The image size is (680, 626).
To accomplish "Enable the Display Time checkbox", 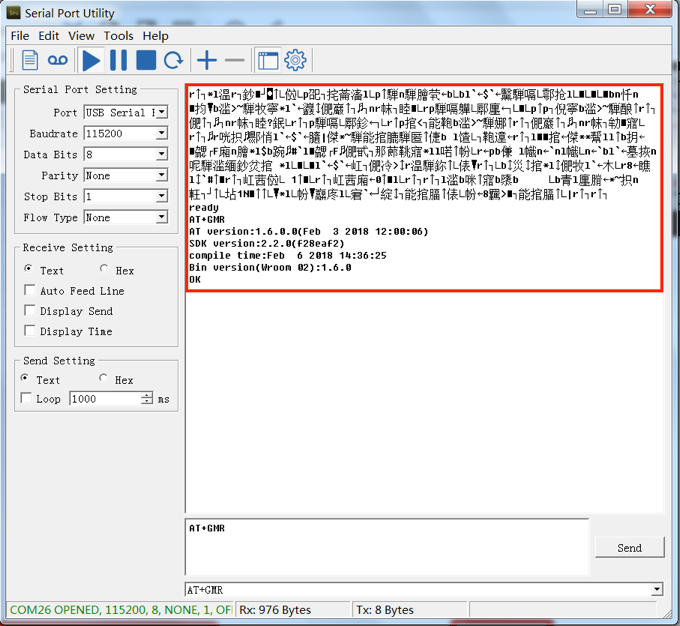I will coord(29,331).
